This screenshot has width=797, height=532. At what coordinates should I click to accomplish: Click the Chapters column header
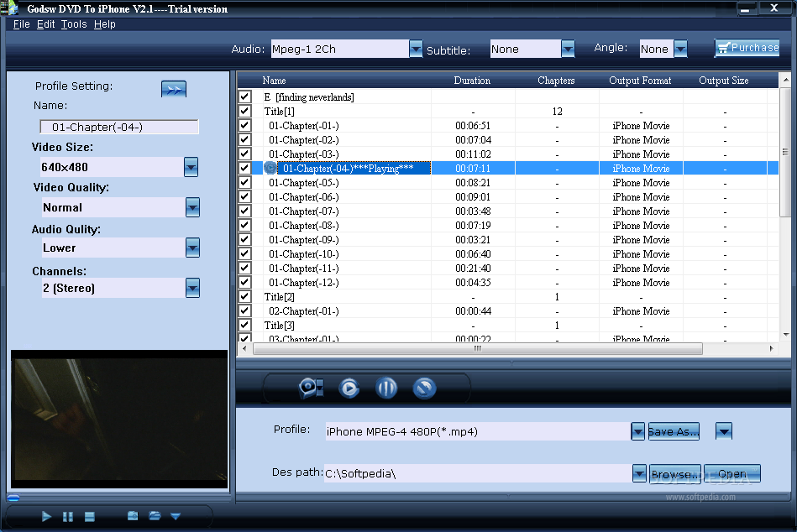(x=557, y=81)
